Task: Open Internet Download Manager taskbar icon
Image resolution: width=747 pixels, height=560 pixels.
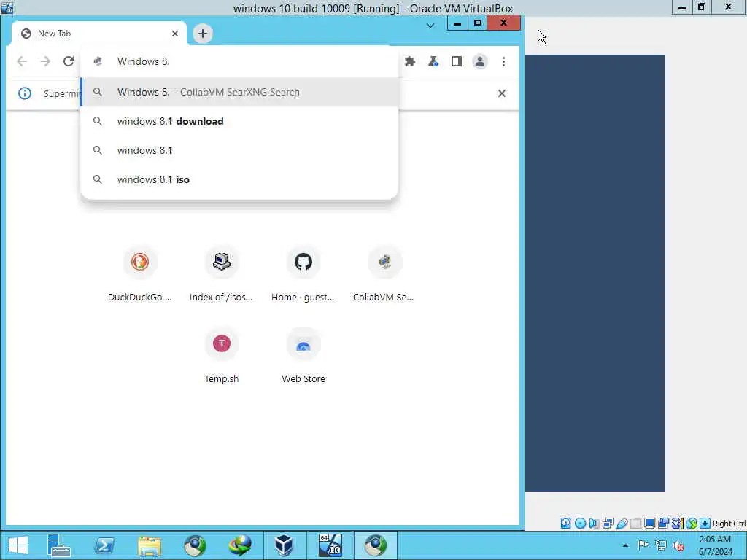Action: pos(240,545)
